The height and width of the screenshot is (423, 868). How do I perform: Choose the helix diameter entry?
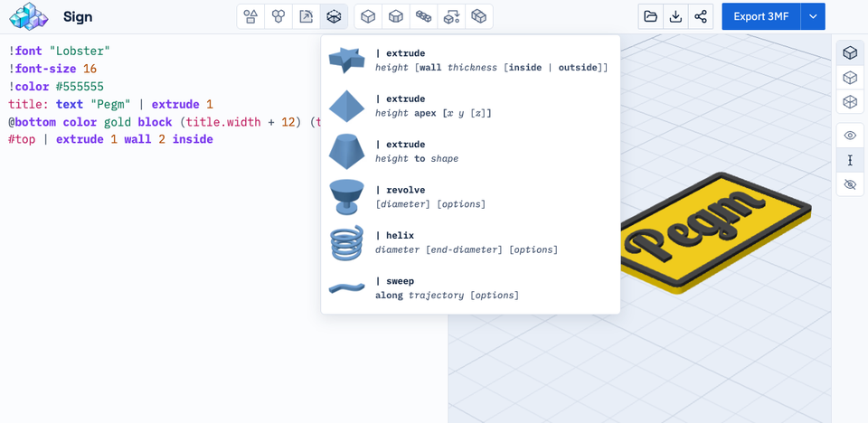470,242
